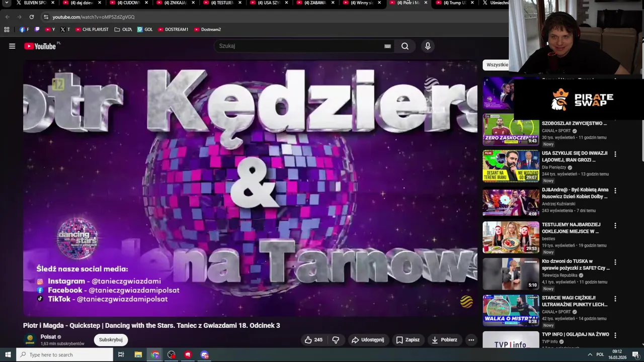Open ZERO ZASKOCZENIA video thumbnail
Screen dimensions: 644x362
pyautogui.click(x=511, y=130)
